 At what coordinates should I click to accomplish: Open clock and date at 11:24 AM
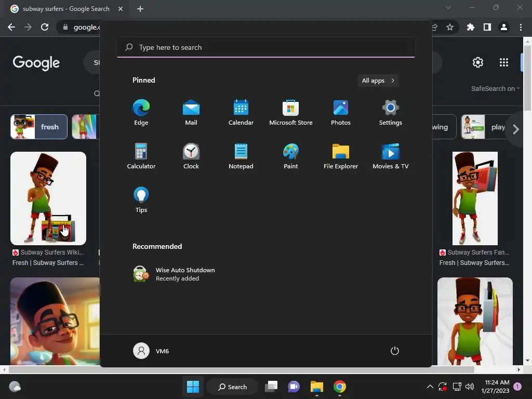495,387
